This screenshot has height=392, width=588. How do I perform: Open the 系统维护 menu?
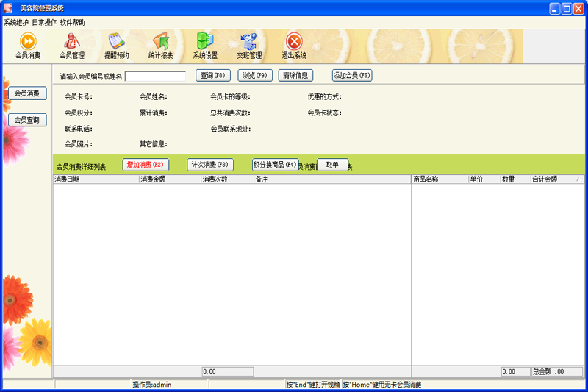pyautogui.click(x=16, y=23)
